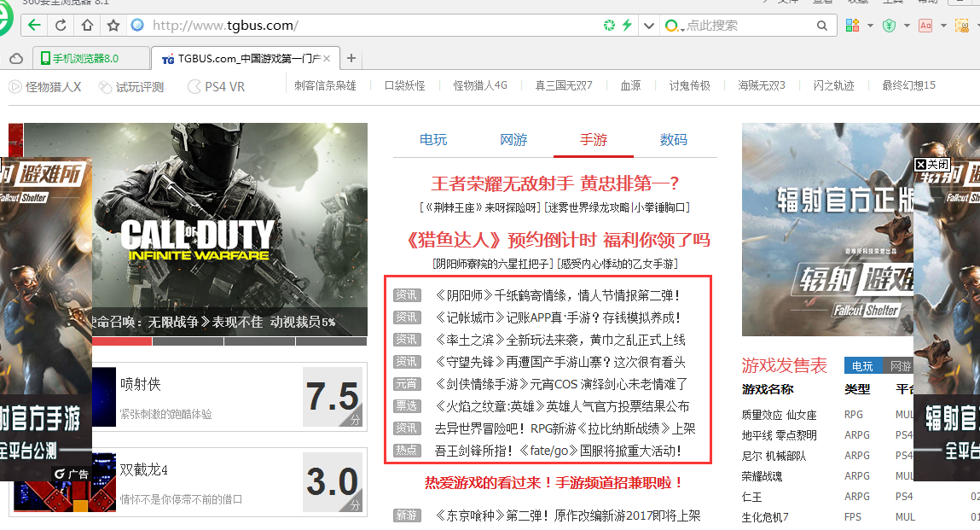This screenshot has width=980, height=530.
Task: Open the 刺客信条枭雄 link
Action: 325,85
